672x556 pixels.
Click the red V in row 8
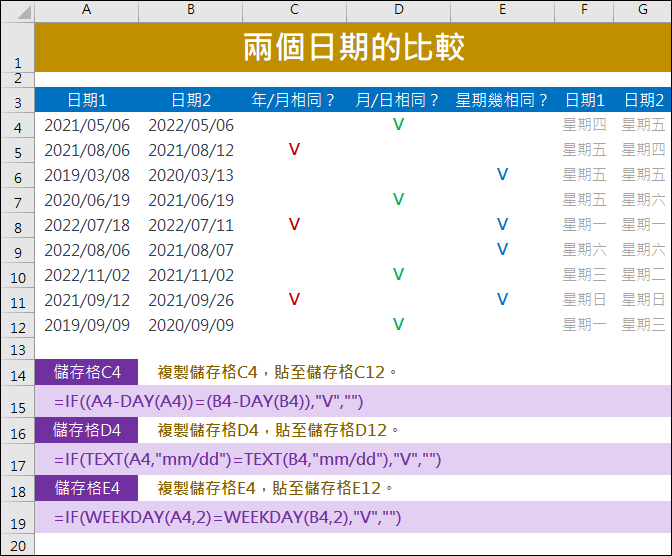(294, 224)
